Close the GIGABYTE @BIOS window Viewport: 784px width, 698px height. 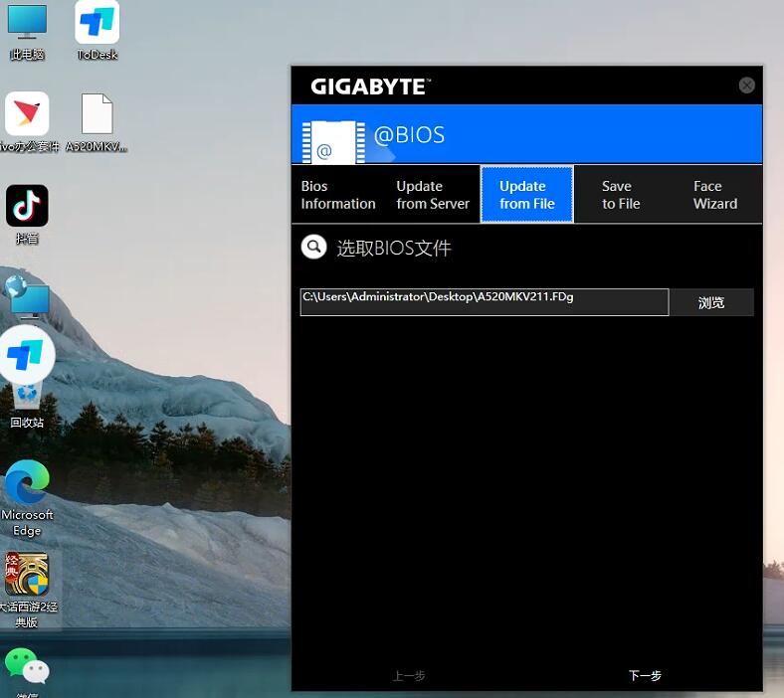(746, 86)
